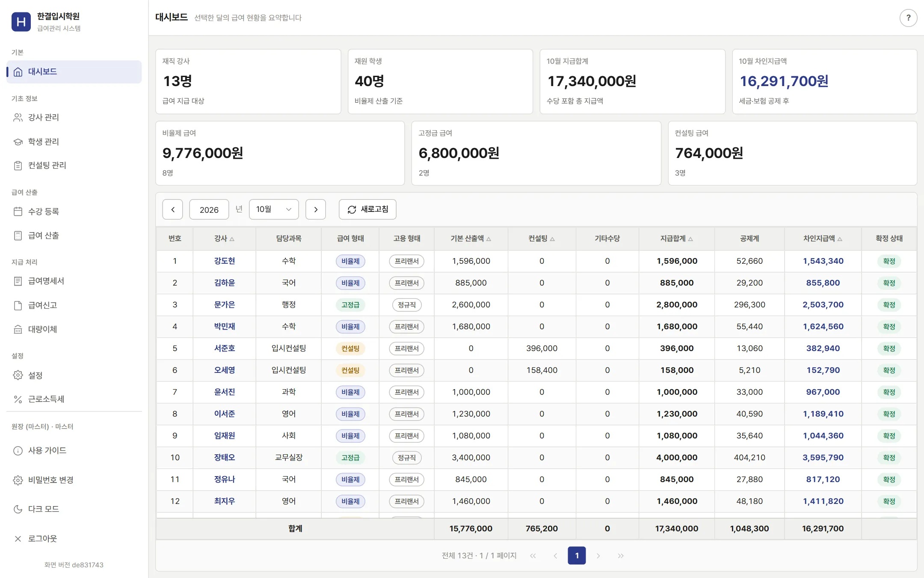Click the 급여신고 file icon
924x578 pixels.
(18, 305)
